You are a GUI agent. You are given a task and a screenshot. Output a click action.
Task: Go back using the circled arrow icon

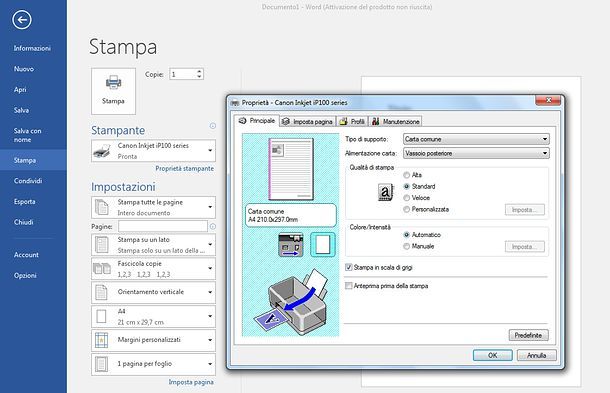click(x=22, y=20)
